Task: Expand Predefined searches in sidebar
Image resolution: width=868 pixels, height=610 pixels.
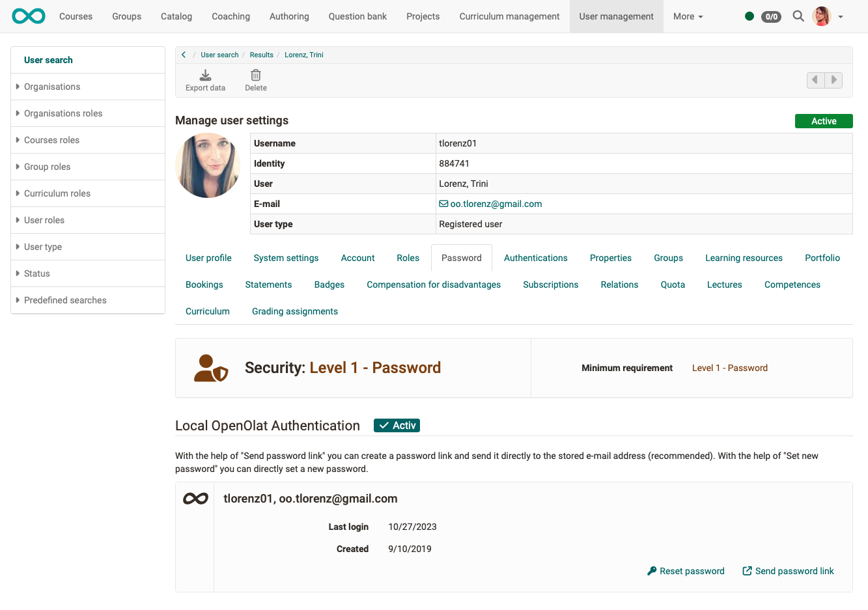Action: click(x=65, y=300)
